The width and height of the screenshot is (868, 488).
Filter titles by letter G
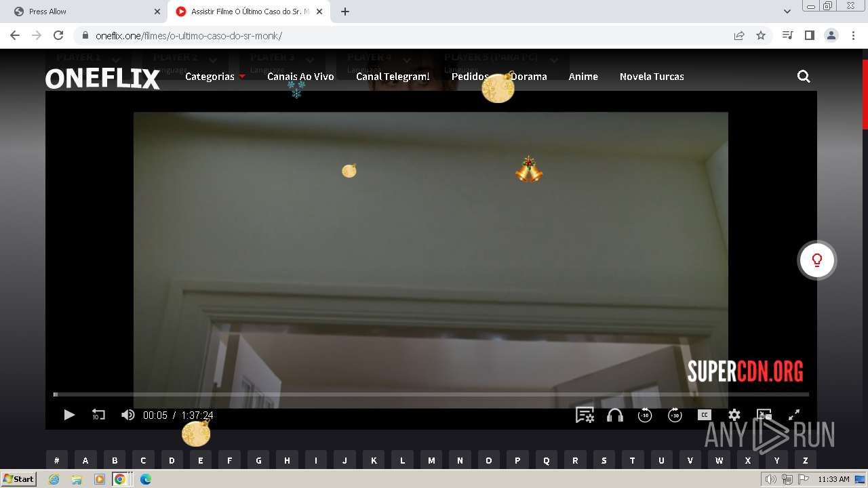(258, 460)
